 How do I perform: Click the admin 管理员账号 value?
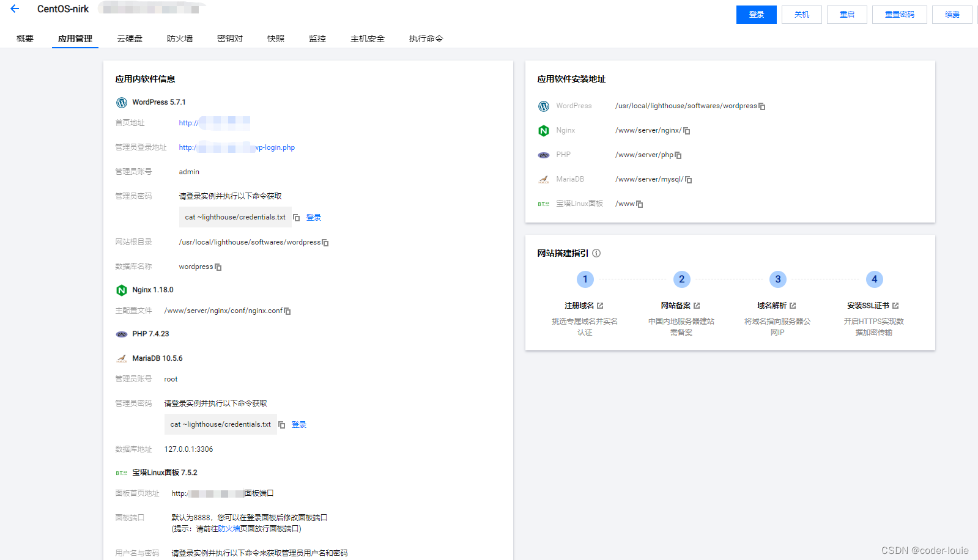point(189,172)
